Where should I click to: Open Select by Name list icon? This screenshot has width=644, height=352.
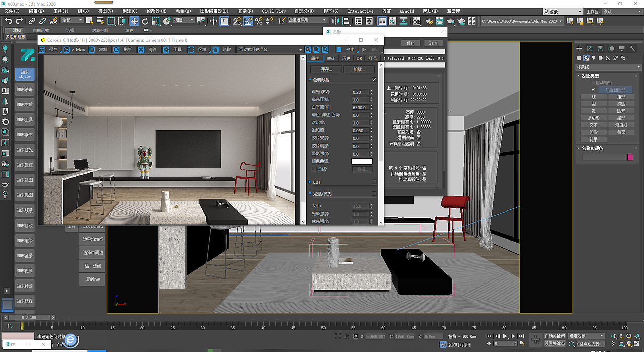click(100, 21)
